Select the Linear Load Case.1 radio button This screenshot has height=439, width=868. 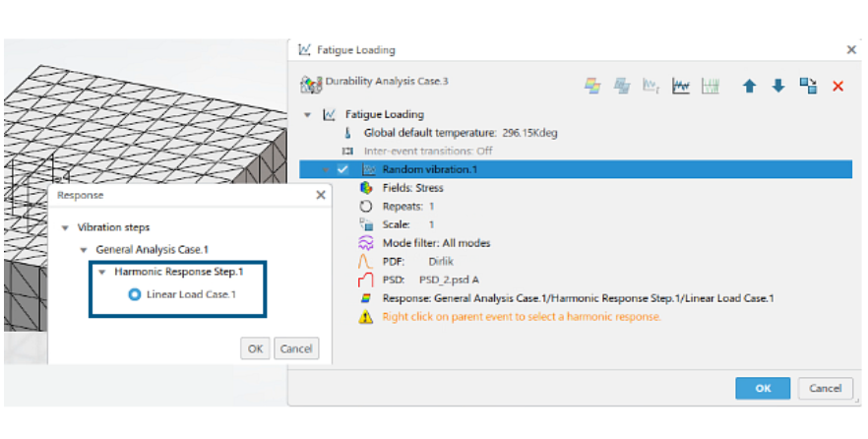135,294
